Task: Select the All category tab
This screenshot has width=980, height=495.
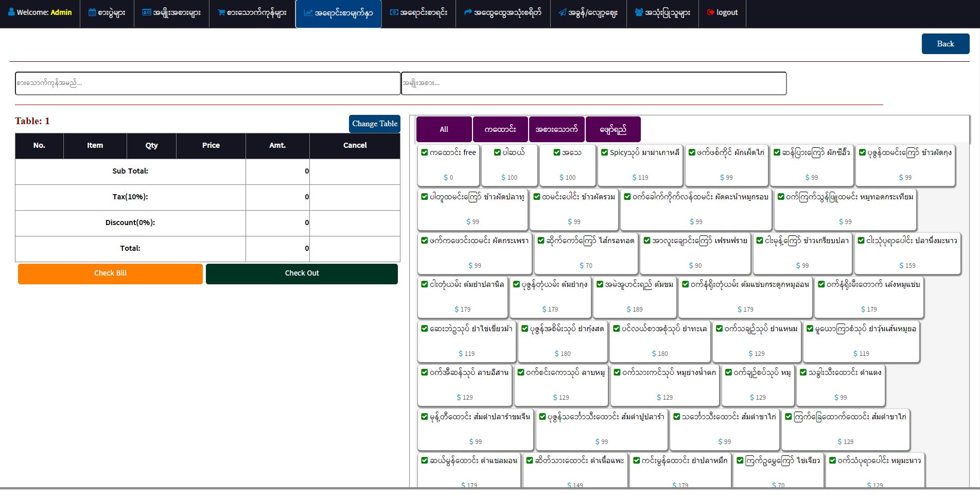Action: tap(444, 129)
